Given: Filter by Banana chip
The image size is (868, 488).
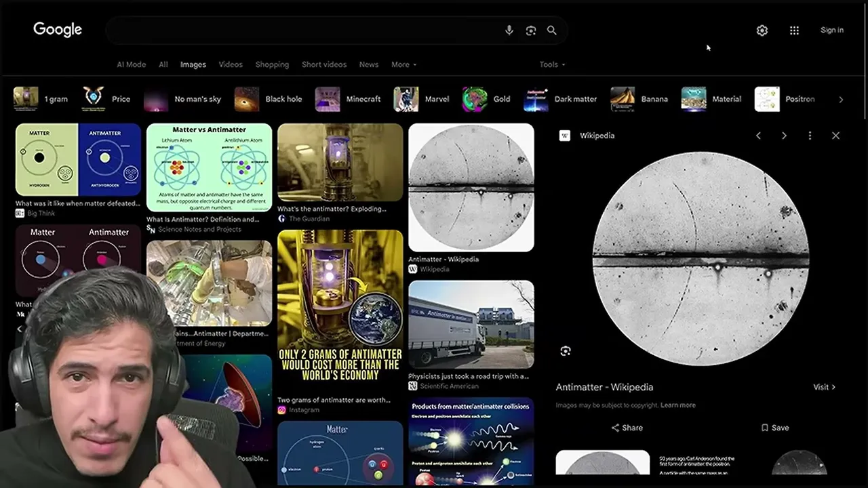Looking at the screenshot, I should click(x=639, y=99).
